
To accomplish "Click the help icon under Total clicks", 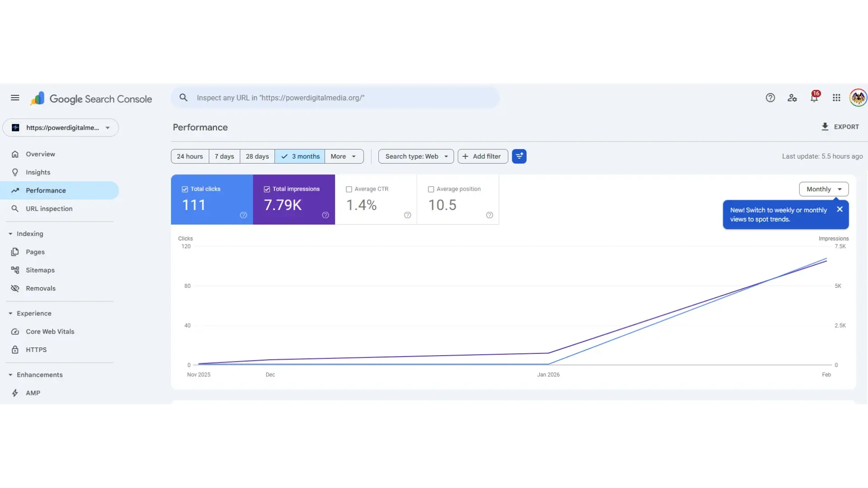I will [x=244, y=216].
